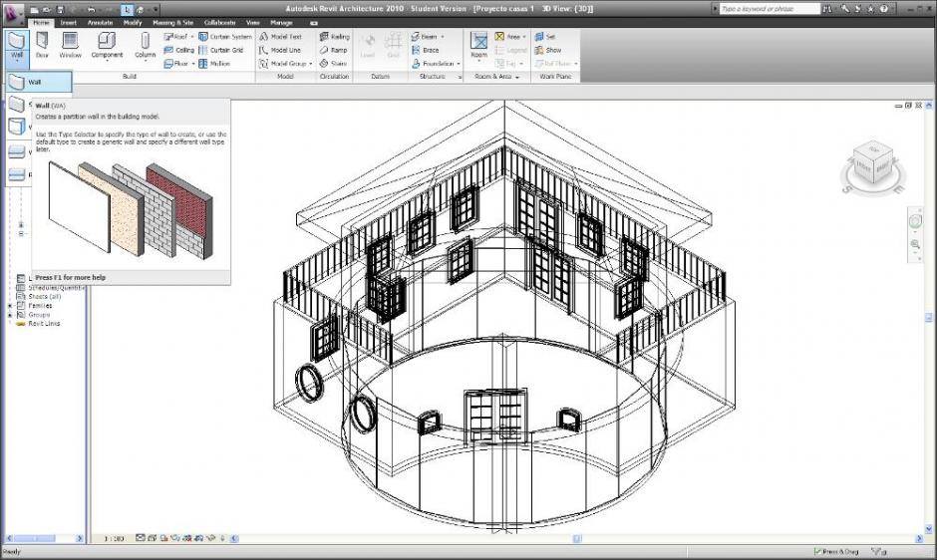
Task: Click the Stairs tool
Action: coord(334,63)
